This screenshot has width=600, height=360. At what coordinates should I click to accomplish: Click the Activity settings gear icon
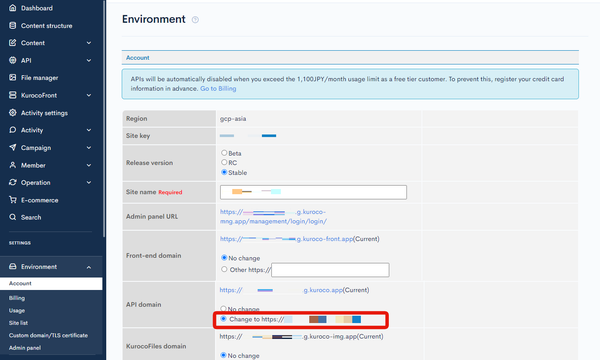pos(13,112)
